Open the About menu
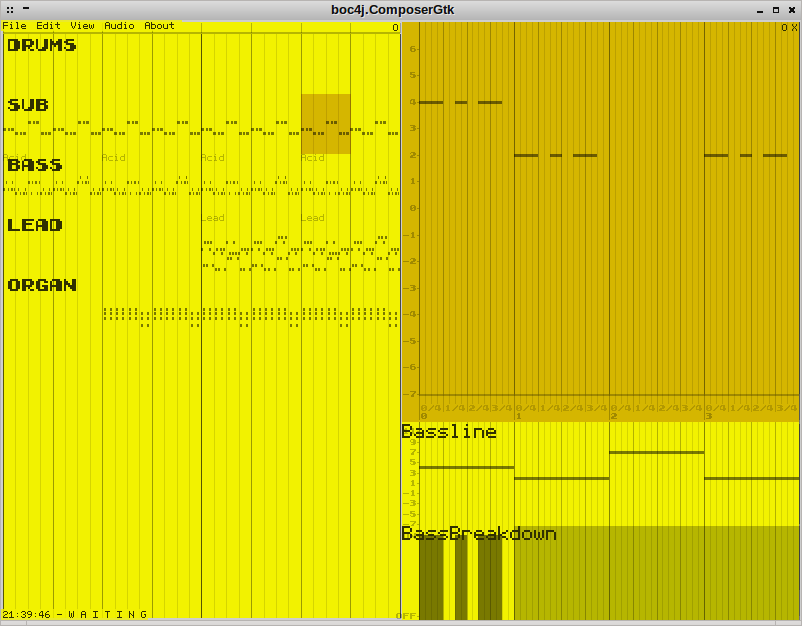 tap(159, 26)
